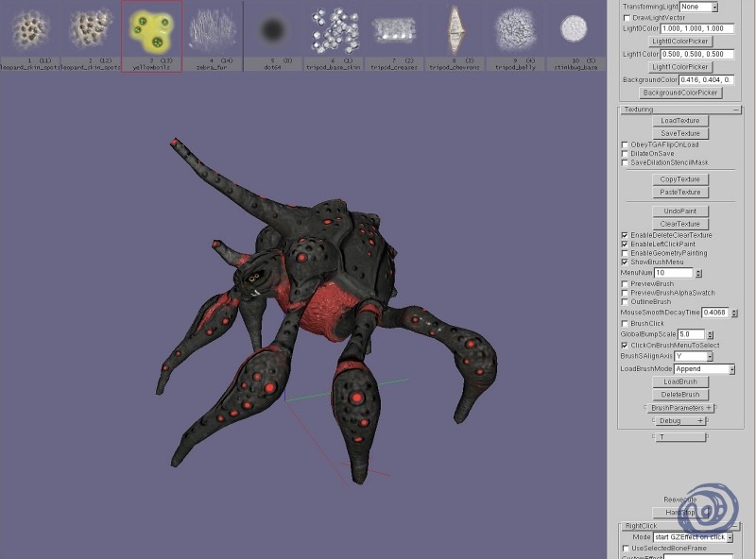
Task: Enable OutlineBrush checkbox
Action: (625, 302)
